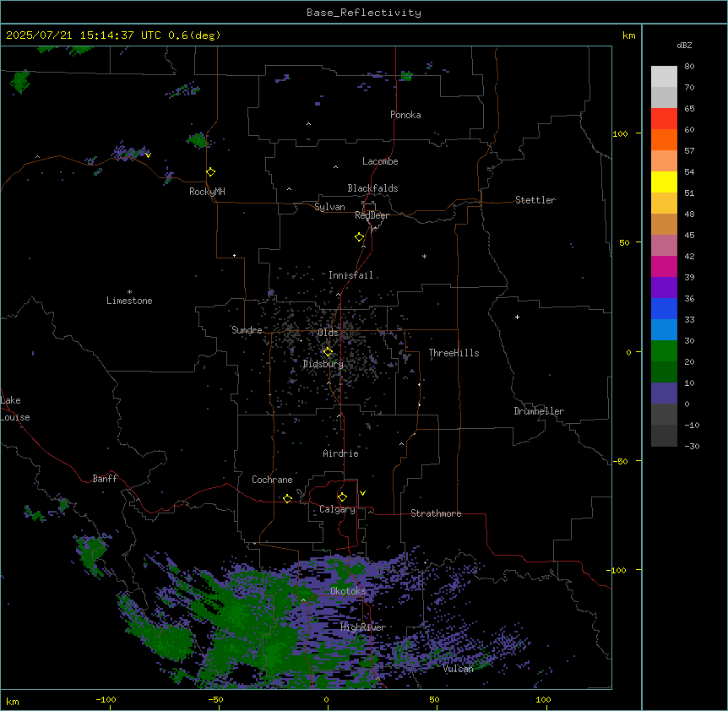
Task: Click the RedDeer city label
Action: 372,215
